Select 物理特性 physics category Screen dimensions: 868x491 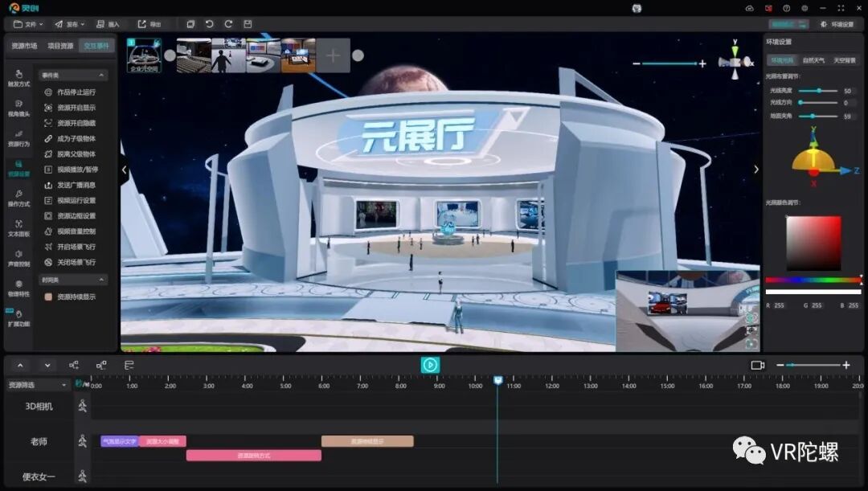(18, 288)
